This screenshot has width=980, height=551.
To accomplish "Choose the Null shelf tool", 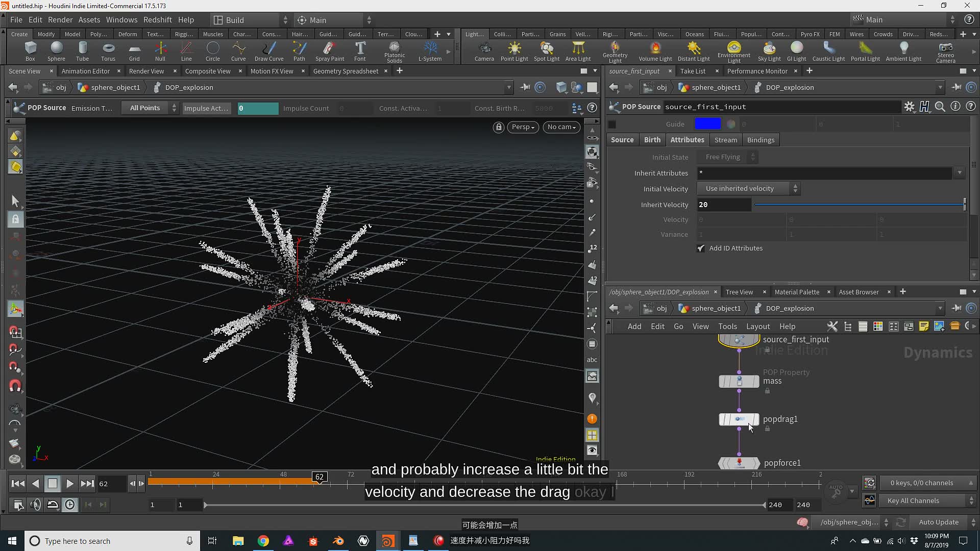I will point(160,52).
